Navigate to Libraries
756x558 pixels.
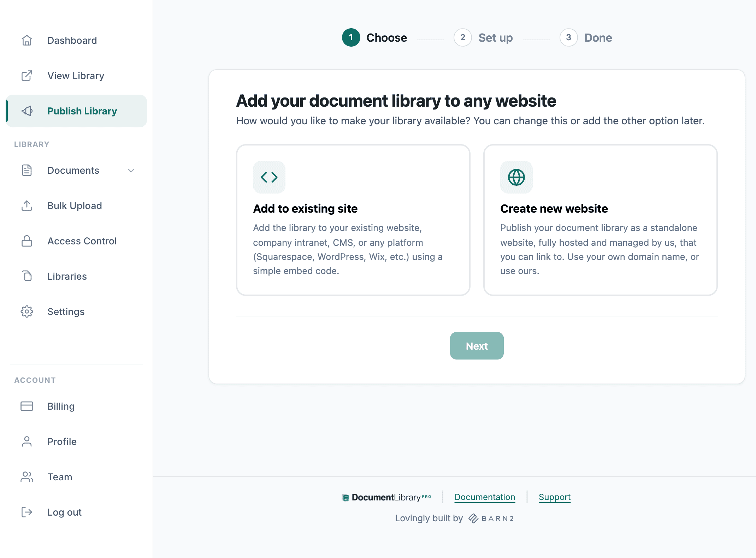(x=76, y=276)
